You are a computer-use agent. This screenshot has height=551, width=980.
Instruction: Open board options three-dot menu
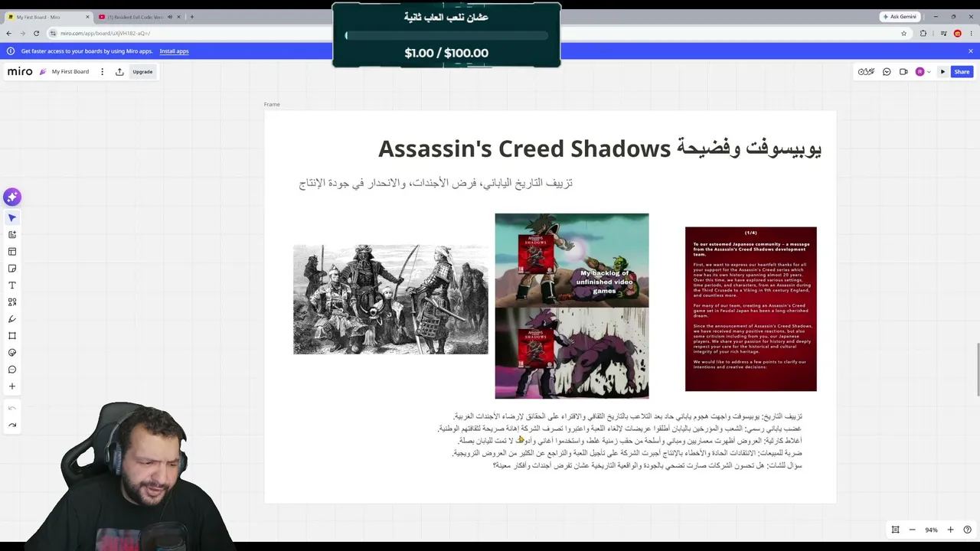(102, 72)
